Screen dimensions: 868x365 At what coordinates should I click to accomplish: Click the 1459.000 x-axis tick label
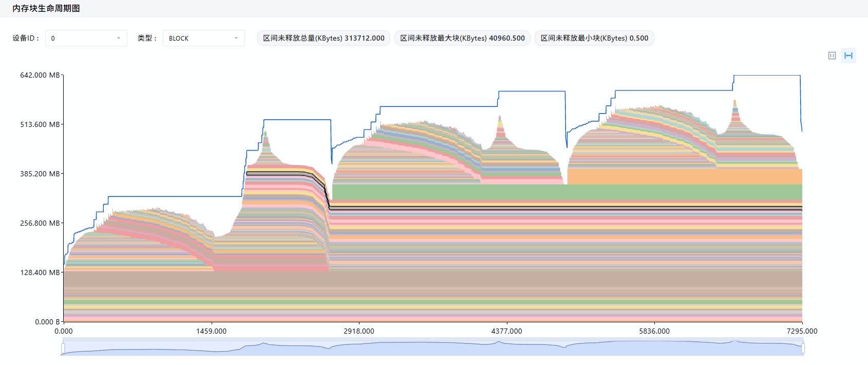coord(211,331)
